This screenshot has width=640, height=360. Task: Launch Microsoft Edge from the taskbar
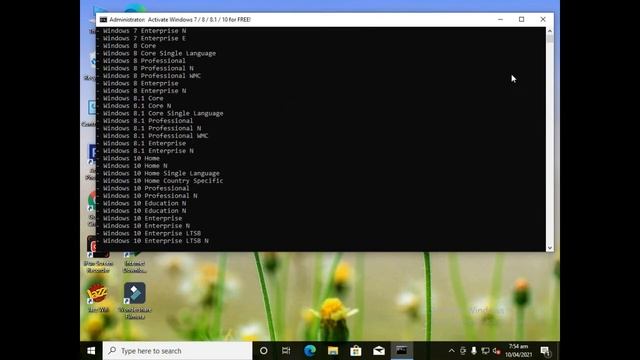click(310, 351)
